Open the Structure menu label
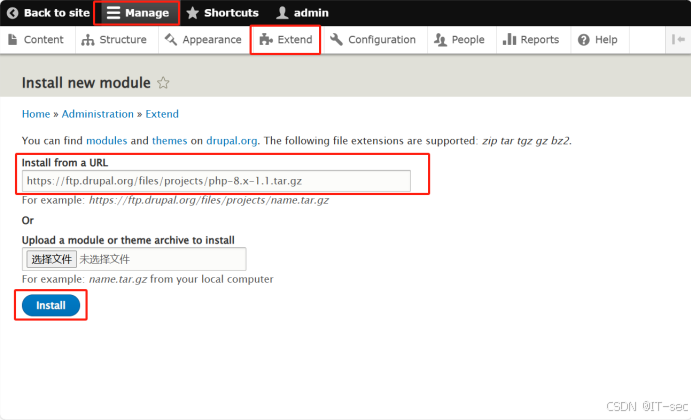The width and height of the screenshot is (692, 420). coord(123,40)
